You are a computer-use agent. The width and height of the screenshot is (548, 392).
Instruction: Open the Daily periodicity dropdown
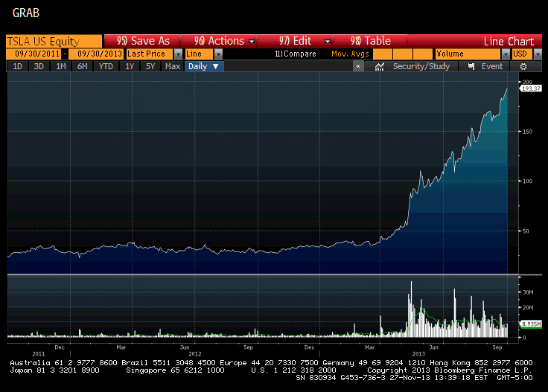pos(204,66)
